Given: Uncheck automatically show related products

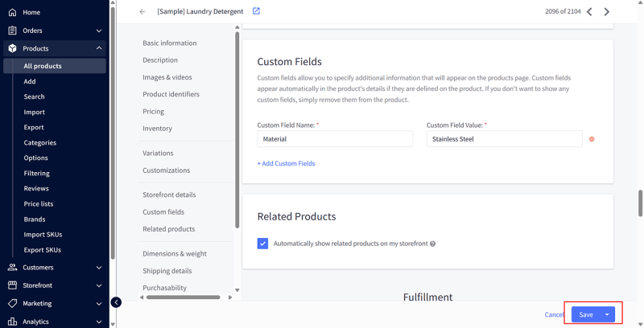Looking at the screenshot, I should coord(263,244).
